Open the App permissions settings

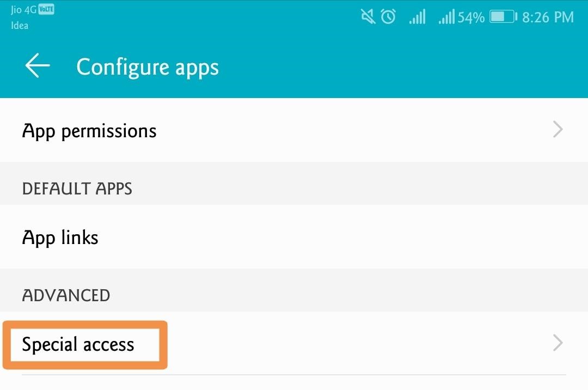[89, 130]
